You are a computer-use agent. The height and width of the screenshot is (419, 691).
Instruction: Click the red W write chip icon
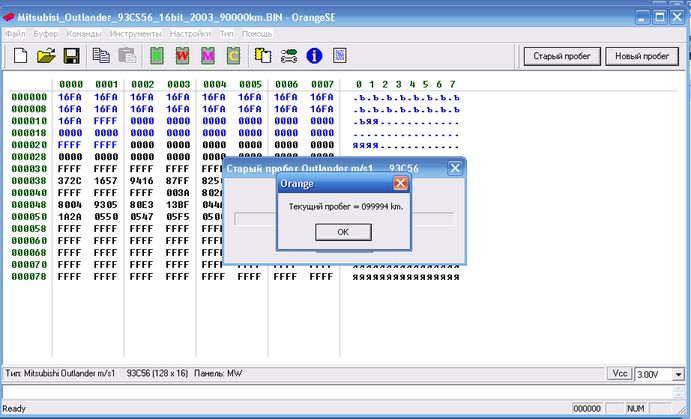click(x=182, y=56)
